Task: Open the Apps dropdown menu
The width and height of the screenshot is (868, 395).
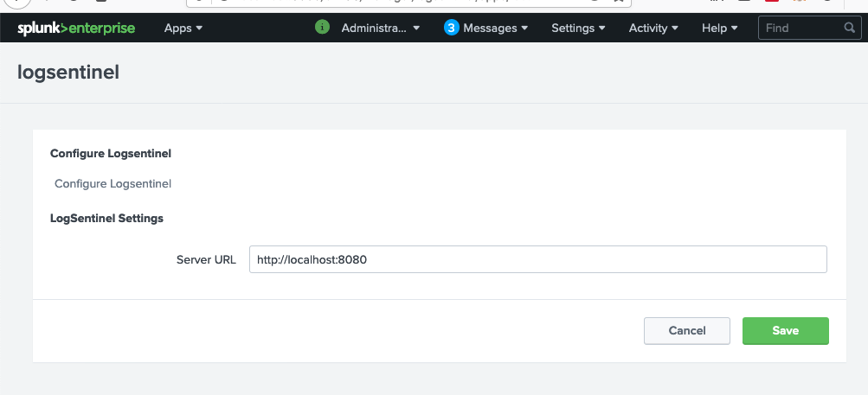Action: [183, 29]
